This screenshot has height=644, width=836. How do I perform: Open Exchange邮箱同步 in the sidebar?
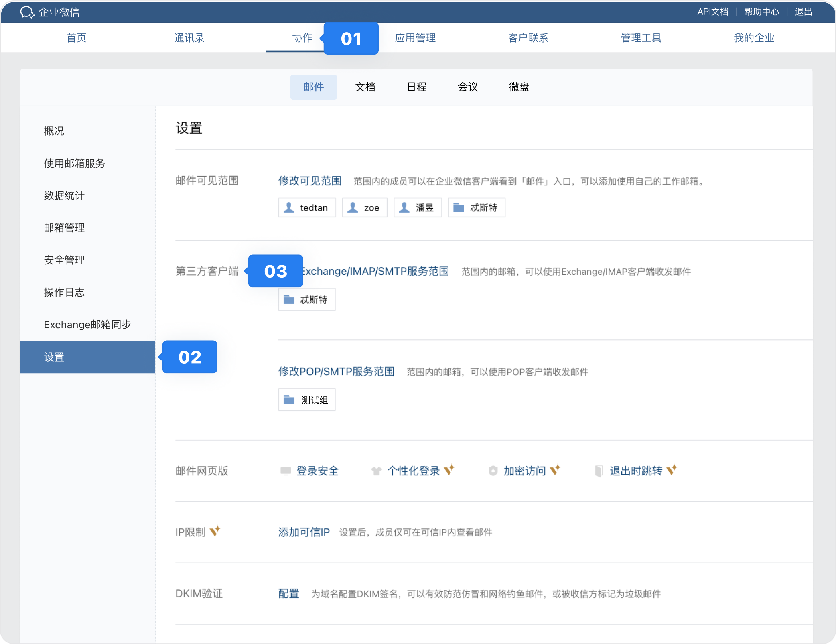(x=87, y=325)
